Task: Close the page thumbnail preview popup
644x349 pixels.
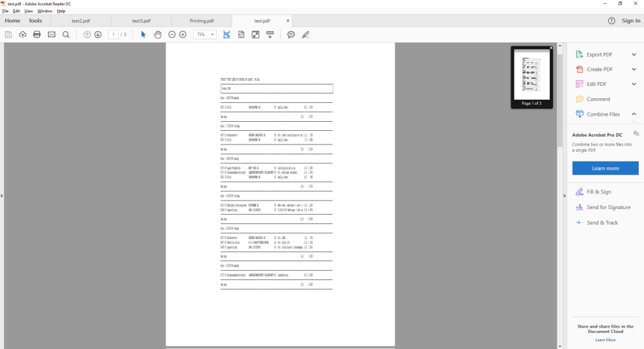Action: click(551, 48)
